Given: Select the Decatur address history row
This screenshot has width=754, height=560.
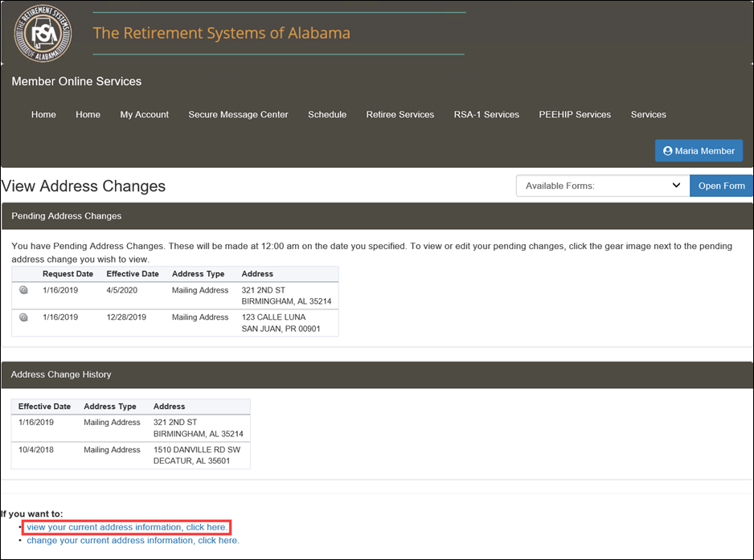Looking at the screenshot, I should [130, 455].
